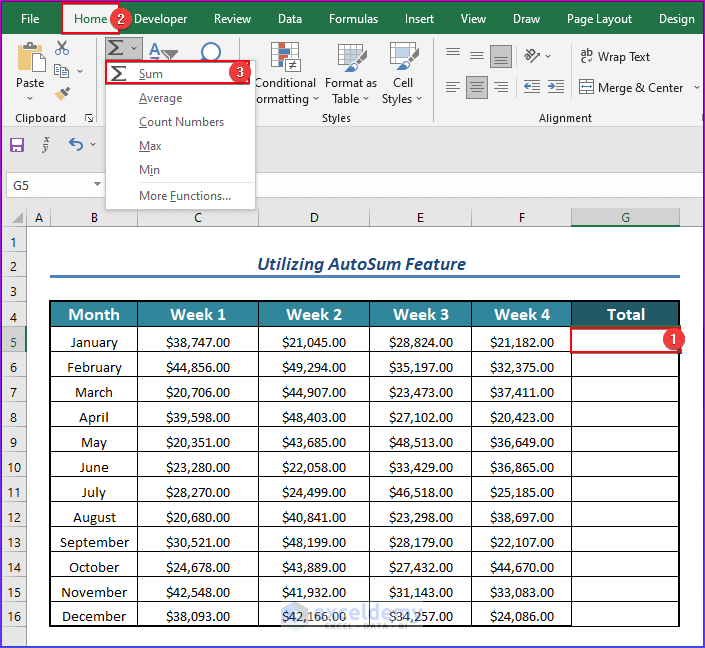Screen dimensions: 705x648
Task: Open the Review tab
Action: click(232, 19)
